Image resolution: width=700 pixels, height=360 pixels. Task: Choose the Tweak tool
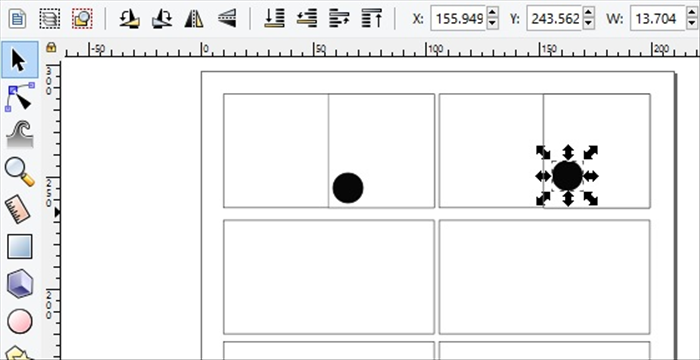tap(20, 134)
